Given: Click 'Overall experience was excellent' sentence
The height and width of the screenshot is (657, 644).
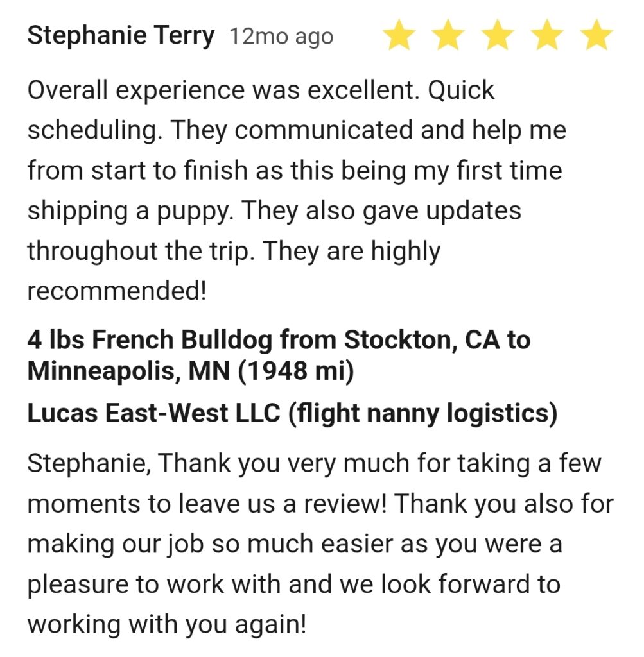Looking at the screenshot, I should point(223,90).
